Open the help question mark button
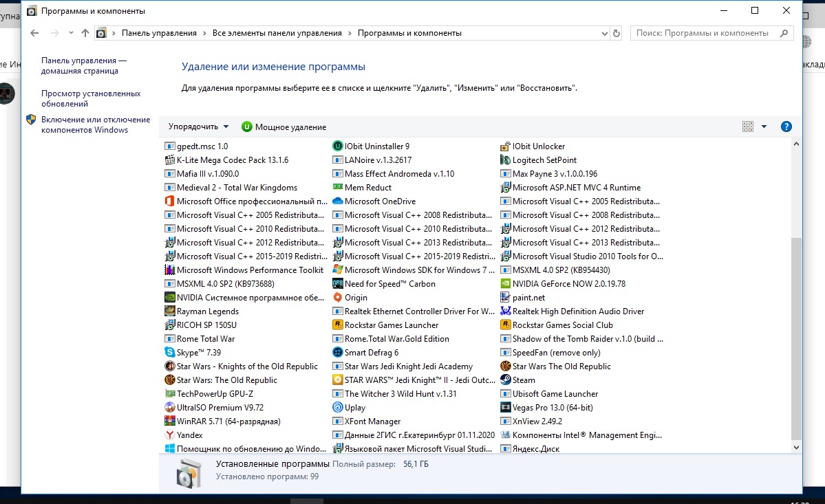Image resolution: width=825 pixels, height=504 pixels. point(786,127)
